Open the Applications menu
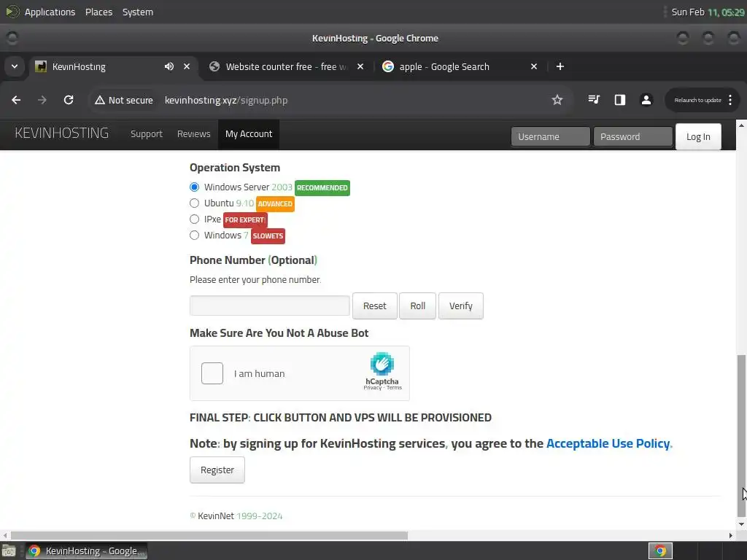Screen dimensions: 747x560 50,12
